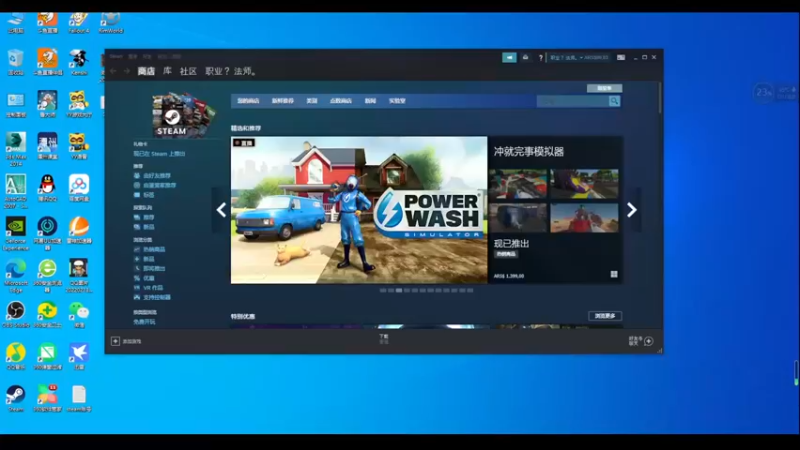This screenshot has height=450, width=800.
Task: Click the 冲就完事模拟器 game title
Action: [x=529, y=152]
